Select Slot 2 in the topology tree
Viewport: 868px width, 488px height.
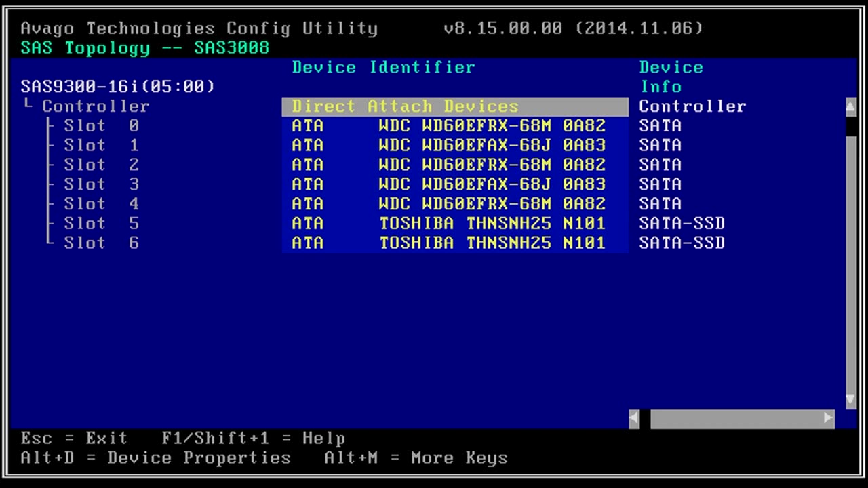point(102,165)
